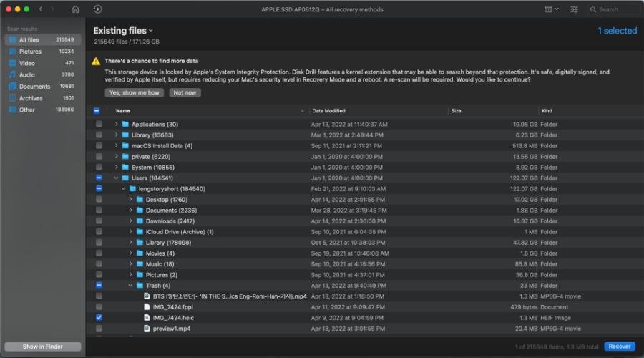Expand the Downloads folder
Screen dimensions: 644x358
coord(131,221)
